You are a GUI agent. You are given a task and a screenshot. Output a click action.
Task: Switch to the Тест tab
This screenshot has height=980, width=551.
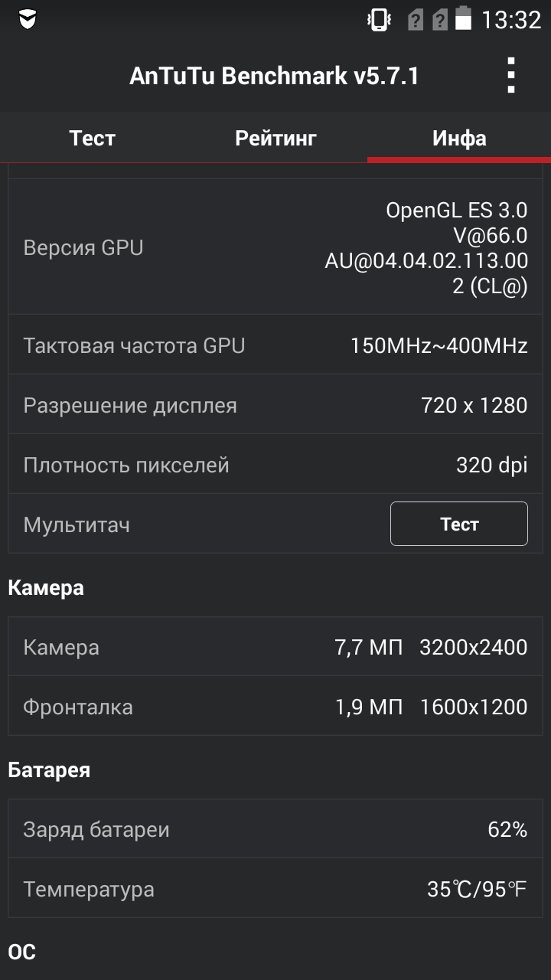[92, 138]
